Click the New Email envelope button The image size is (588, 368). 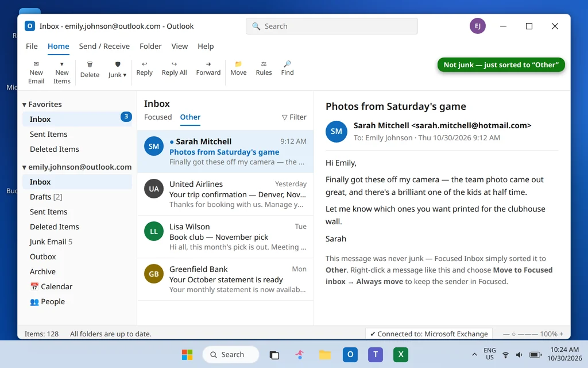tap(36, 73)
